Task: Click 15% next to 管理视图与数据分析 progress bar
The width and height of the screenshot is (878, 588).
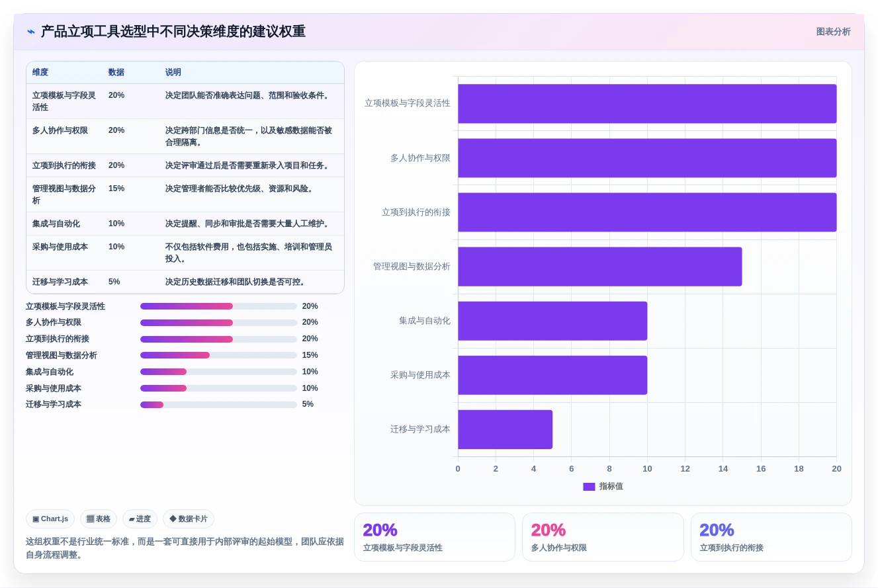Action: [x=310, y=355]
